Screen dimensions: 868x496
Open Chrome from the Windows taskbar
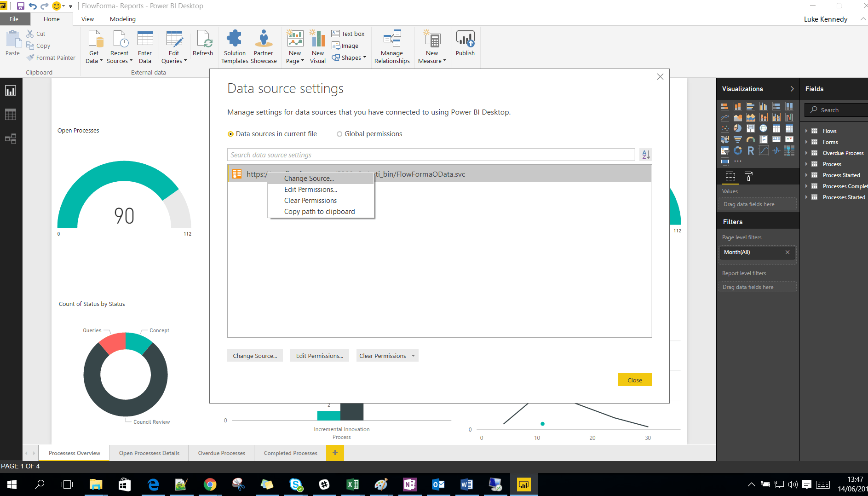click(210, 484)
